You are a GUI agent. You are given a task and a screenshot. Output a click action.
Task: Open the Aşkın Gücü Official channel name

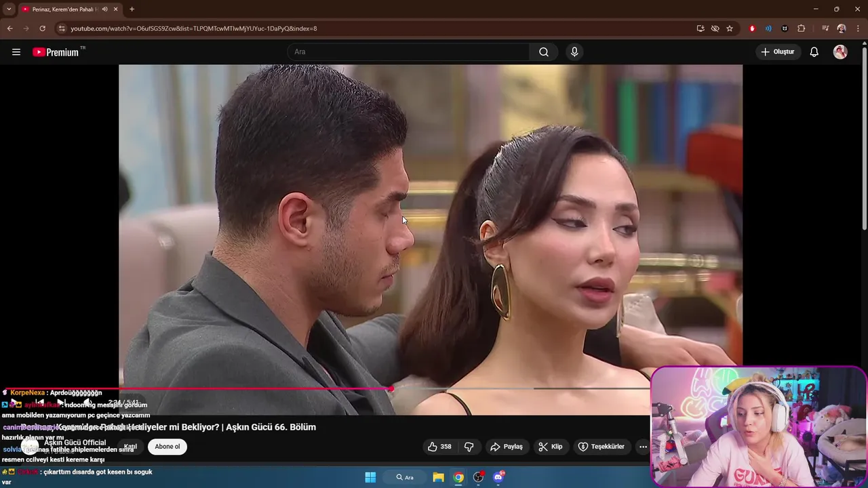click(75, 443)
